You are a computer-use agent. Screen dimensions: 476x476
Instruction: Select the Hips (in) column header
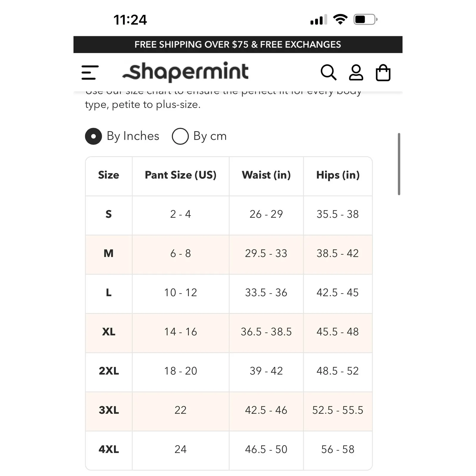[x=337, y=175]
